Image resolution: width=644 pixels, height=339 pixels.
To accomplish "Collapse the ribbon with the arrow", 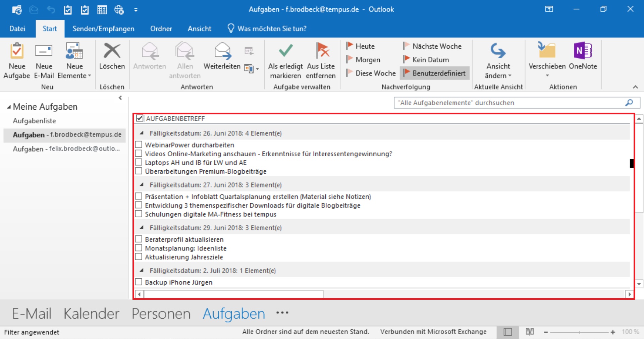I will point(635,87).
